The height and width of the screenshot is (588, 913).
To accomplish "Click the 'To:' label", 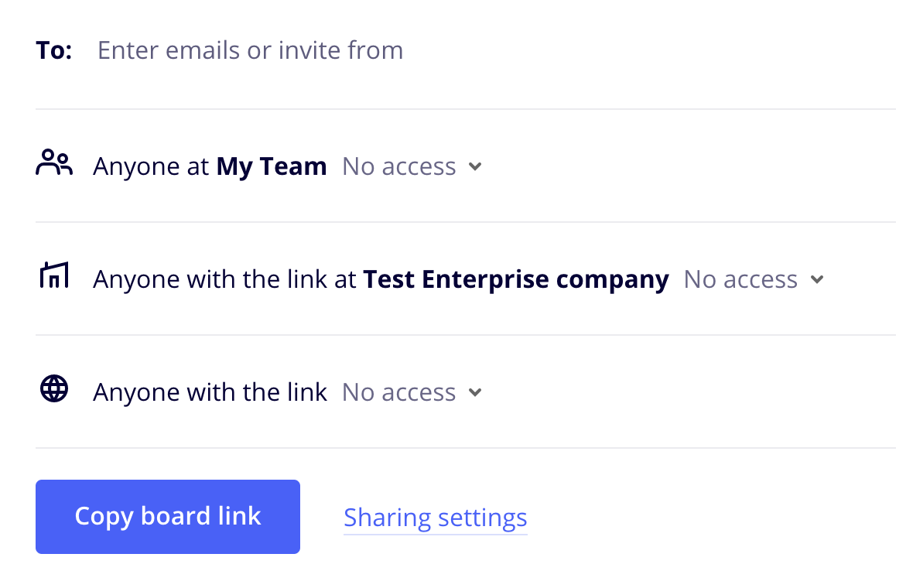I will point(54,50).
